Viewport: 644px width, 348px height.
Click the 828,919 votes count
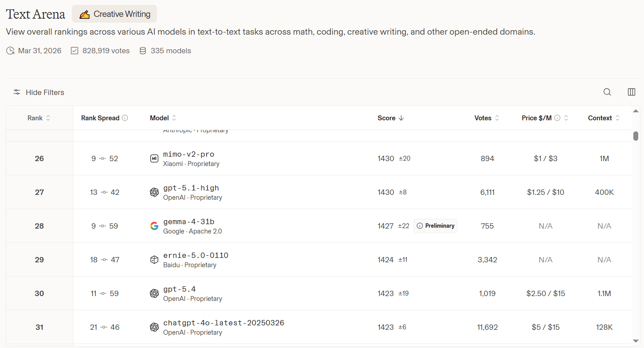click(x=106, y=51)
